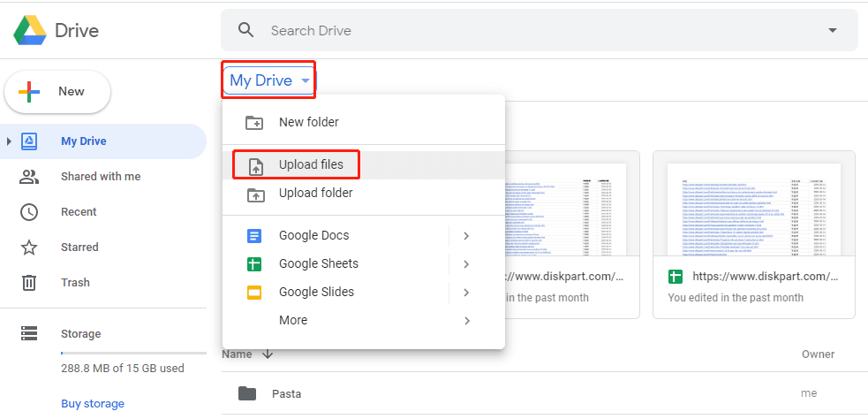Select Google Sheets menu entry

point(364,263)
